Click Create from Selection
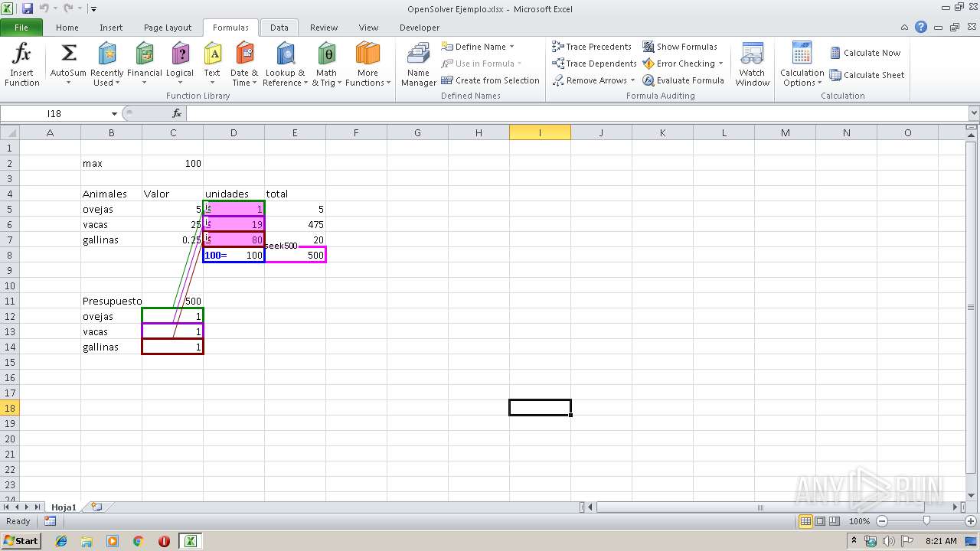 [490, 80]
